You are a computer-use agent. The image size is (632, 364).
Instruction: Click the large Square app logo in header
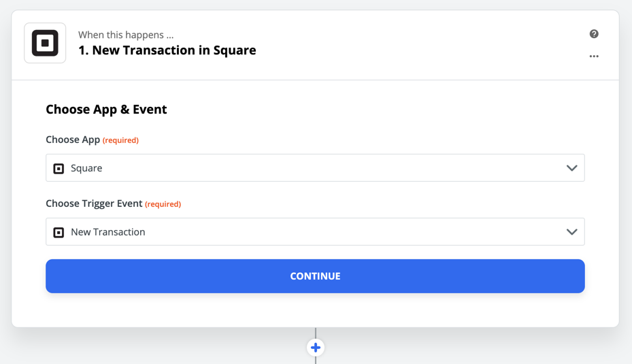45,43
